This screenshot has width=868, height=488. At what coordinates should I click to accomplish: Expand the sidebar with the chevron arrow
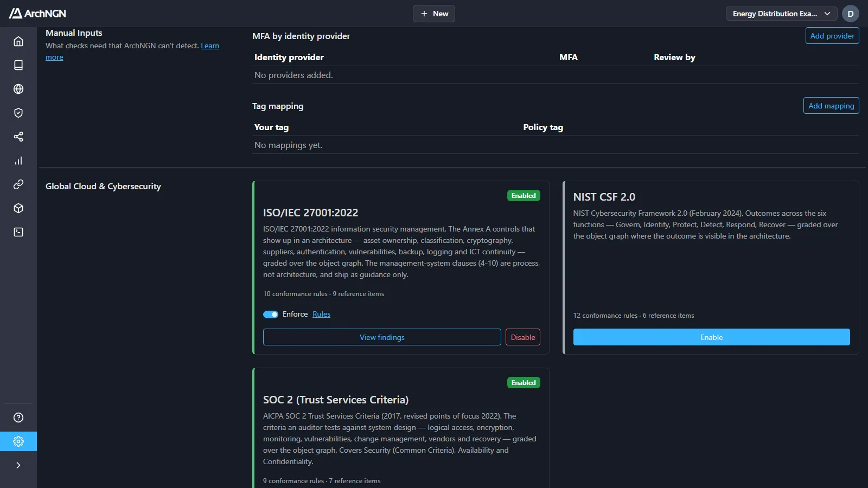(18, 465)
